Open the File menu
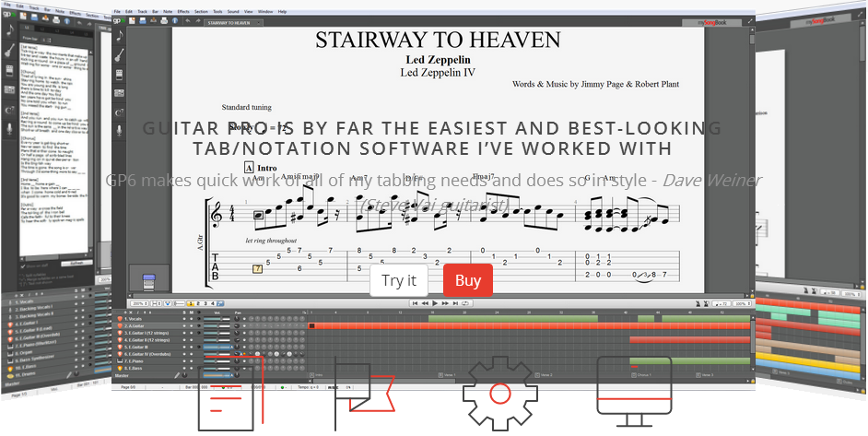 click(117, 11)
